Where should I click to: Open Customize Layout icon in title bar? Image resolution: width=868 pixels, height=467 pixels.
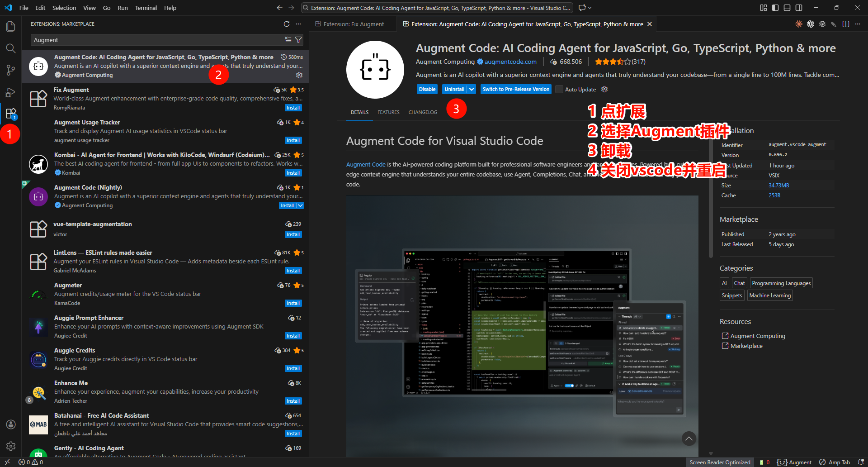[x=764, y=8]
